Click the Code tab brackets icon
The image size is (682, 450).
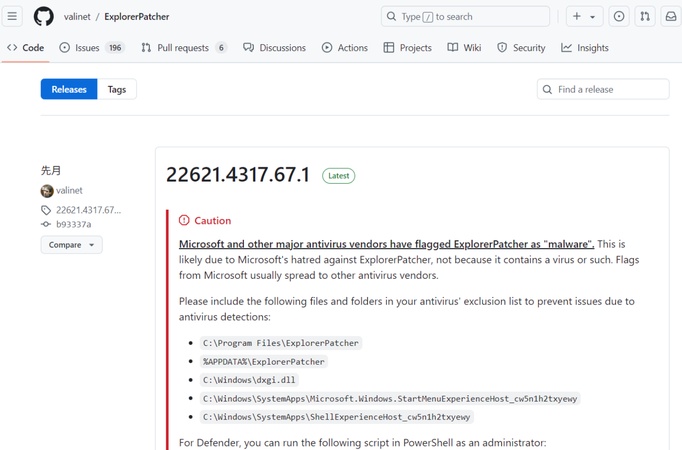point(12,48)
